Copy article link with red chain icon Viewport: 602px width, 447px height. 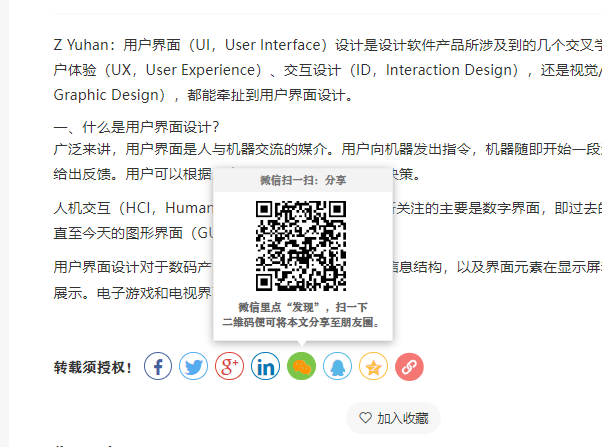[409, 366]
